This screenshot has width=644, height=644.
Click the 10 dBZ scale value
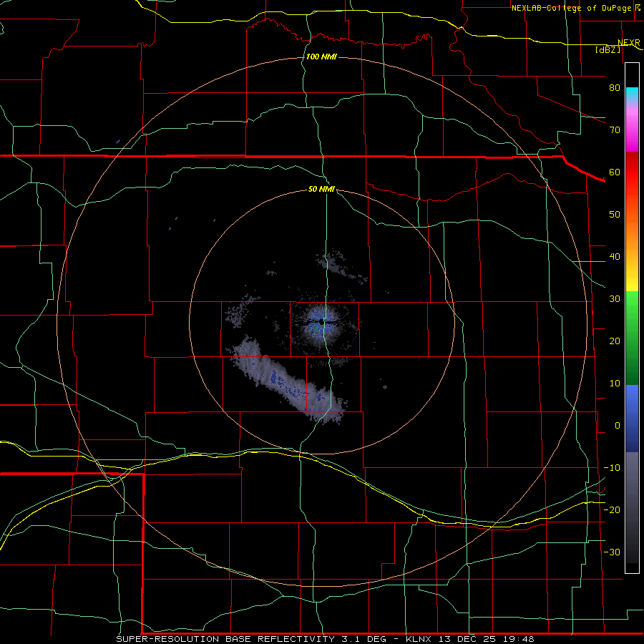tap(615, 384)
